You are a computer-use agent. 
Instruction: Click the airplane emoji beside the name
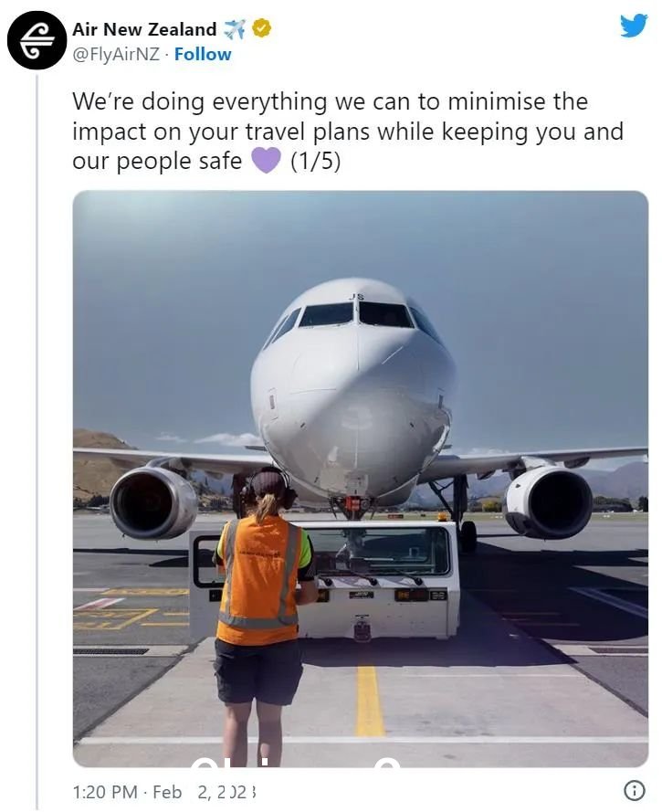pyautogui.click(x=234, y=29)
